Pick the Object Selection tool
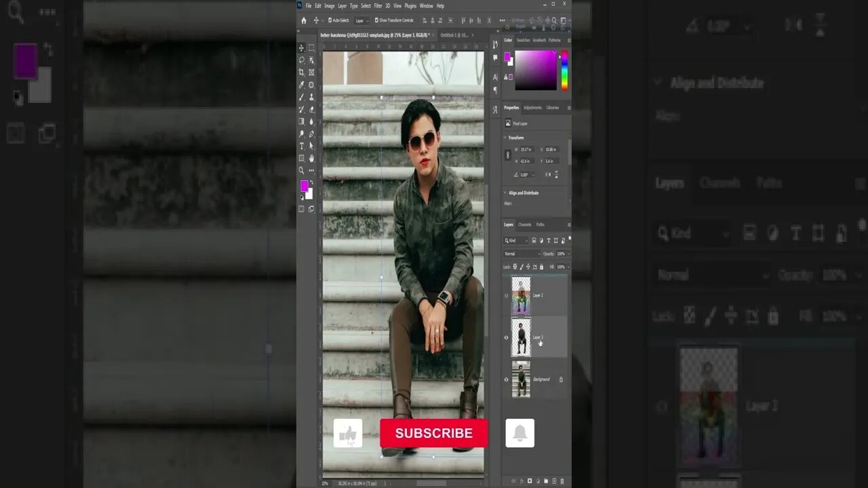The width and height of the screenshot is (868, 488). coord(311,60)
